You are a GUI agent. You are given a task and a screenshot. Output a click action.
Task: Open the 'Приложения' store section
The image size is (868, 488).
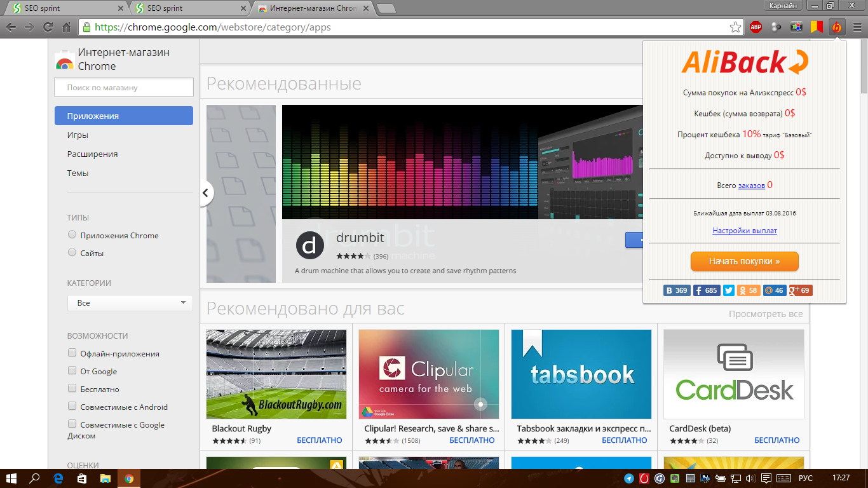[x=124, y=116]
